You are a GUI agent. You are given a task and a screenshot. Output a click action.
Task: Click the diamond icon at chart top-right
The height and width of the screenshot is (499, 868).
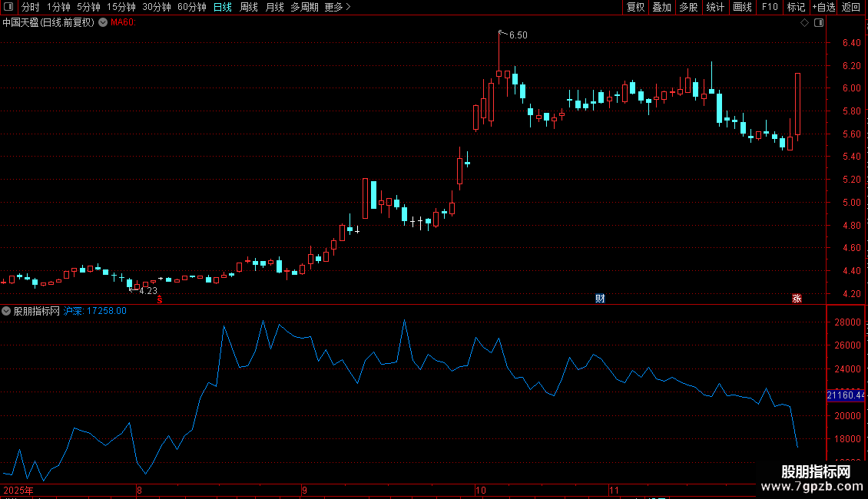point(805,23)
